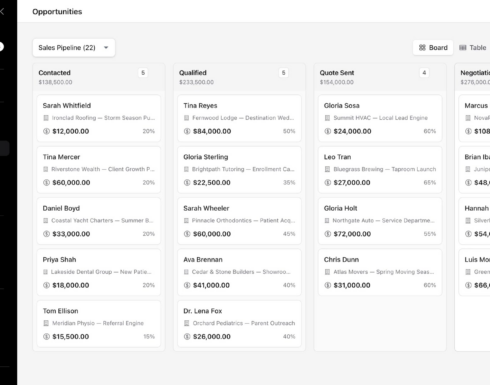Click building icon beside Atlas Movers
This screenshot has height=385, width=490.
(x=327, y=272)
